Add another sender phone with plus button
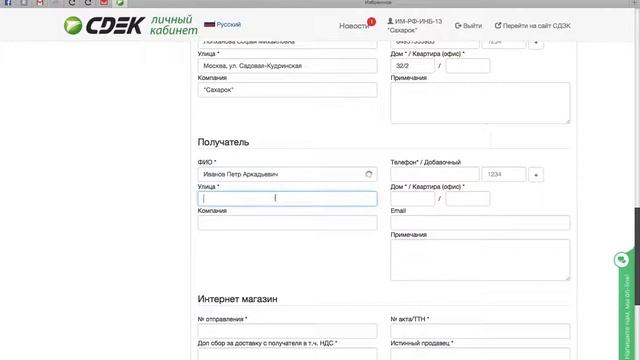640x360 pixels. click(536, 44)
